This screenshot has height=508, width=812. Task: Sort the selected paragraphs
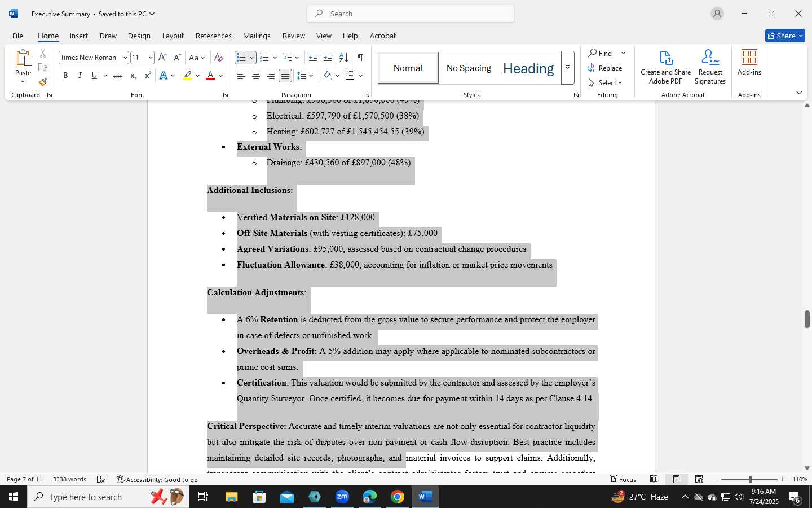coord(343,58)
